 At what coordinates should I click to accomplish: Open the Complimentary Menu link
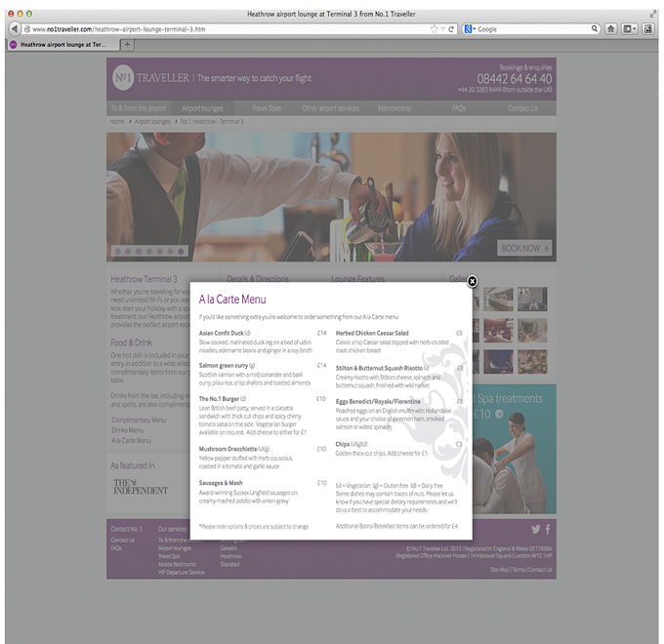139,421
